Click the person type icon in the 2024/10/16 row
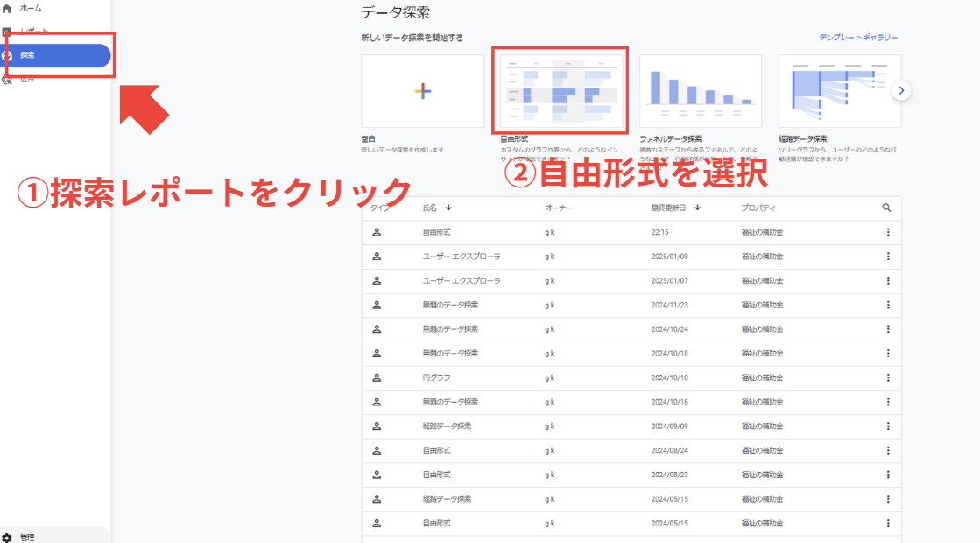This screenshot has height=543, width=980. tap(377, 402)
